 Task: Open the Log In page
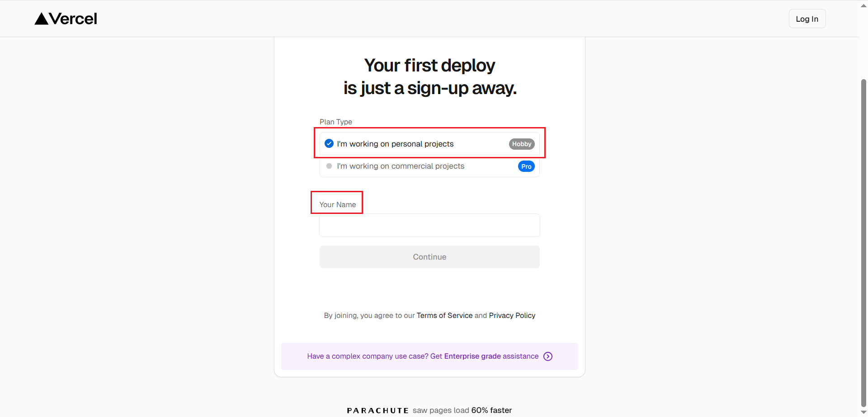pyautogui.click(x=807, y=19)
